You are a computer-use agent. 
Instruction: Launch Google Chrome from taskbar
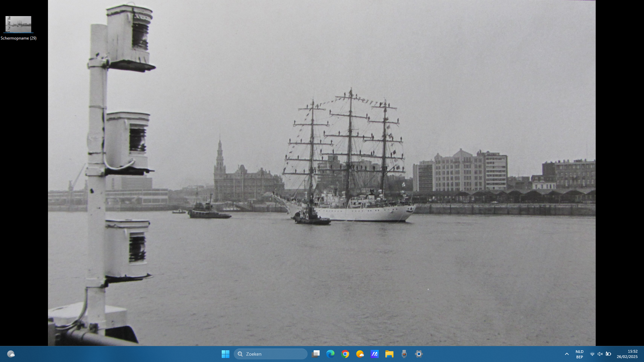point(345,354)
